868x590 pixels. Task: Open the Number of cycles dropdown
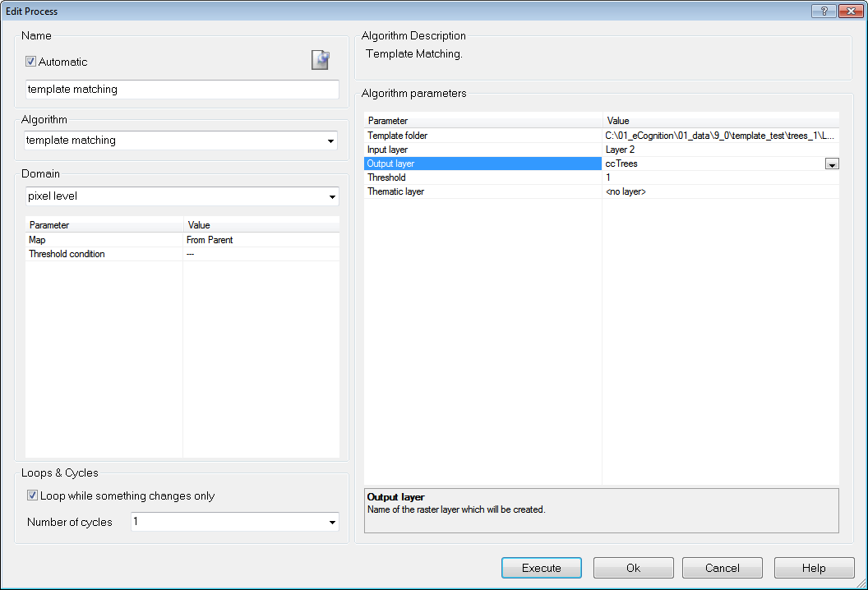[332, 523]
